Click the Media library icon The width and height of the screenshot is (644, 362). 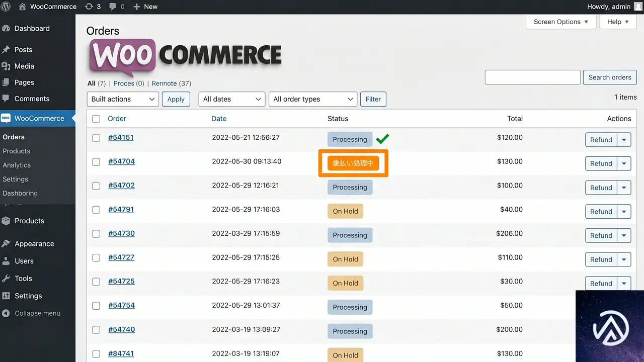pos(6,66)
